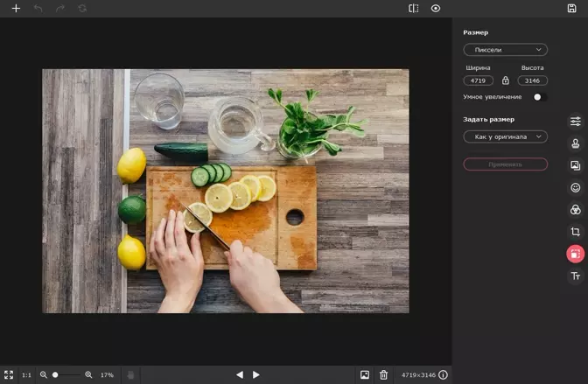Open the color filters circles tool
The width and height of the screenshot is (588, 384).
coord(575,210)
